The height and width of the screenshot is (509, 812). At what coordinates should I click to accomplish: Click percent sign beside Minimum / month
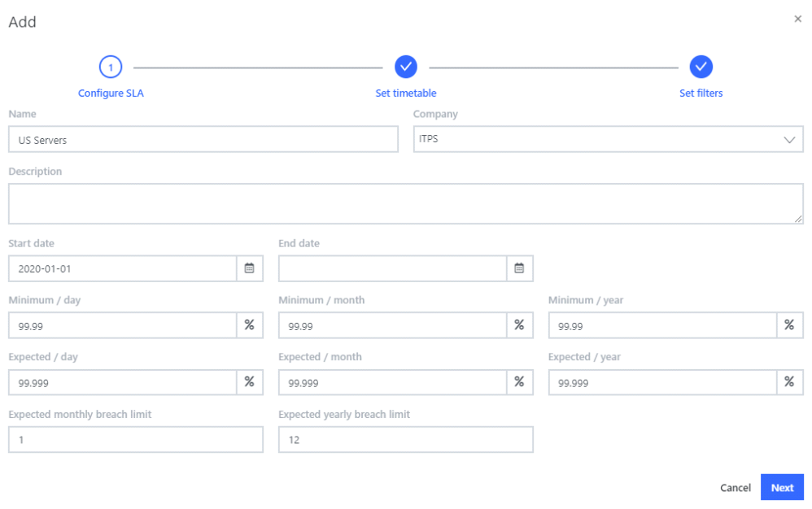[x=519, y=325]
